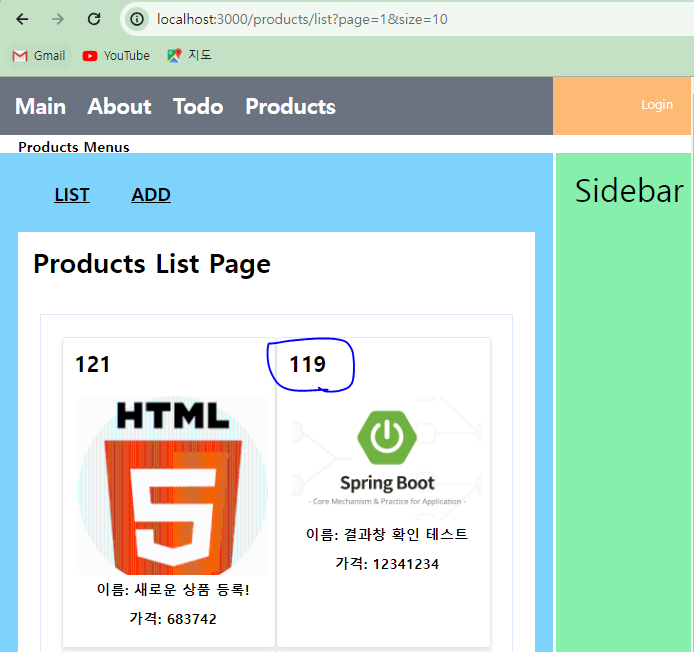This screenshot has height=652, width=694.
Task: Select Products in the navigation bar
Action: pos(290,106)
